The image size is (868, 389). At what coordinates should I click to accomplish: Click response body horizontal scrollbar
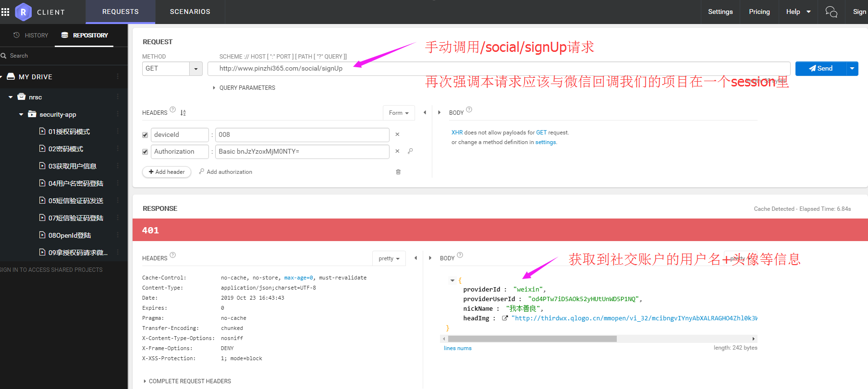[532, 339]
